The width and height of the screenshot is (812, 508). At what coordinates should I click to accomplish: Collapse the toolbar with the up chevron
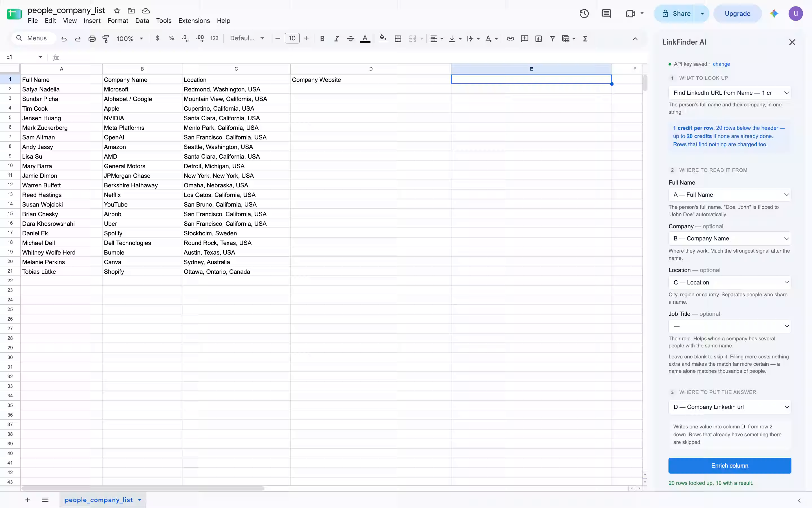pyautogui.click(x=635, y=39)
